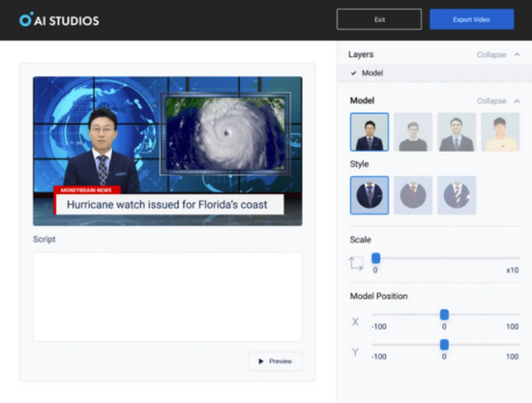Click the Export Video button

click(x=472, y=19)
